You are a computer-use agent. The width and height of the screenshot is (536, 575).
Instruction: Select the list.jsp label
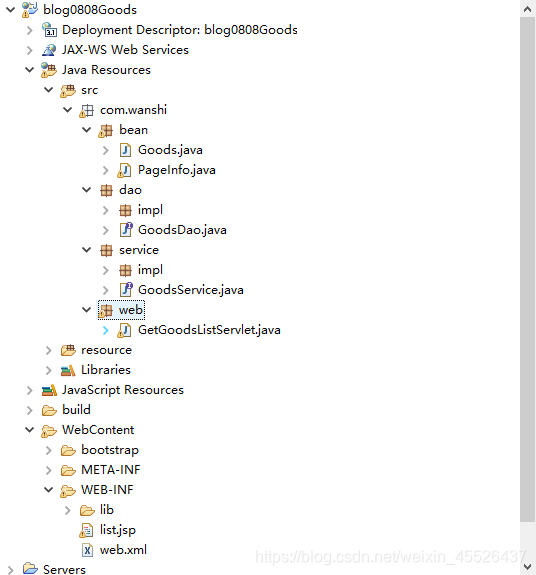[x=118, y=530]
